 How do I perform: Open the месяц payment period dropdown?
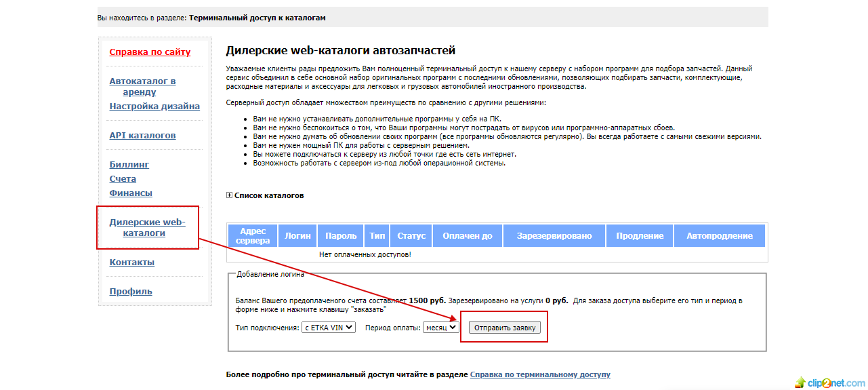click(441, 328)
